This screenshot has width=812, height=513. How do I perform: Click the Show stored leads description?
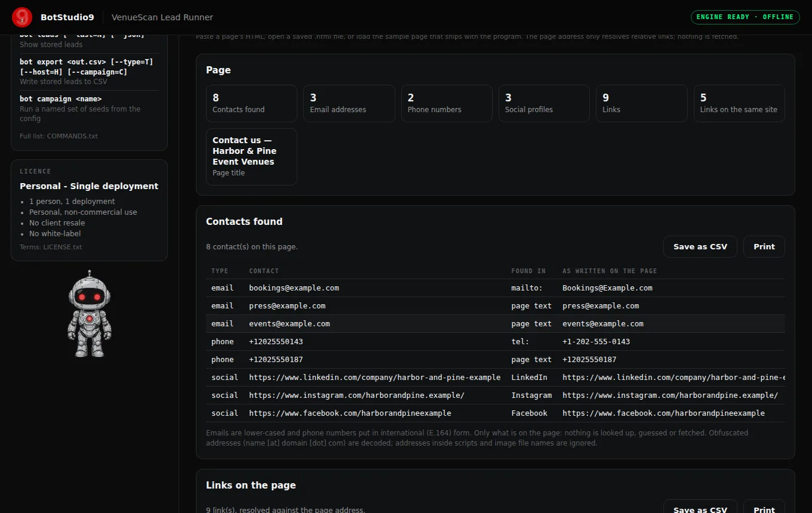click(51, 45)
